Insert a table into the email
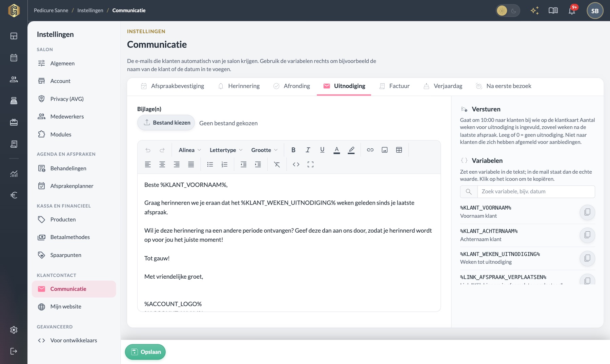 399,150
